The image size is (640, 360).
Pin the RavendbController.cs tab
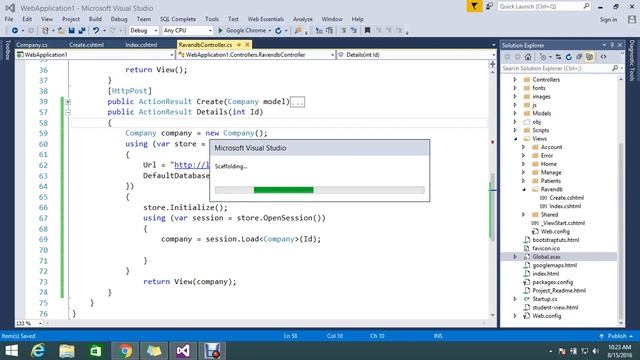pos(239,44)
